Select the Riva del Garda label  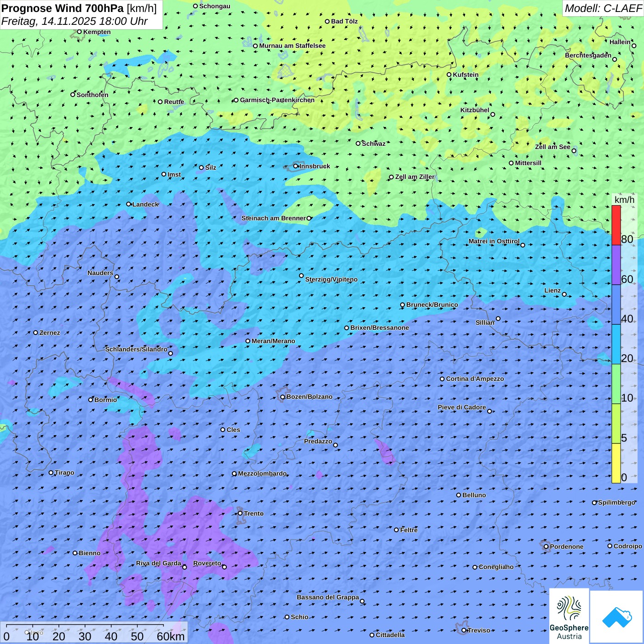[159, 563]
